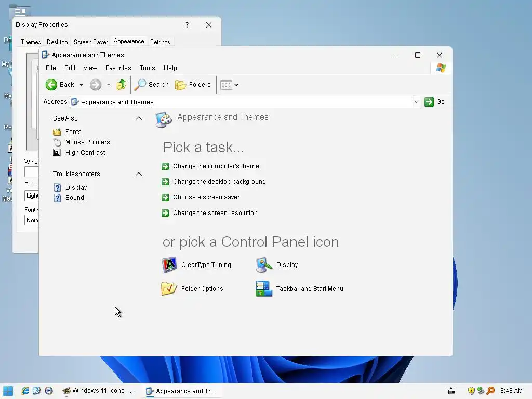Click the Views grid icon
The width and height of the screenshot is (532, 399).
point(226,85)
